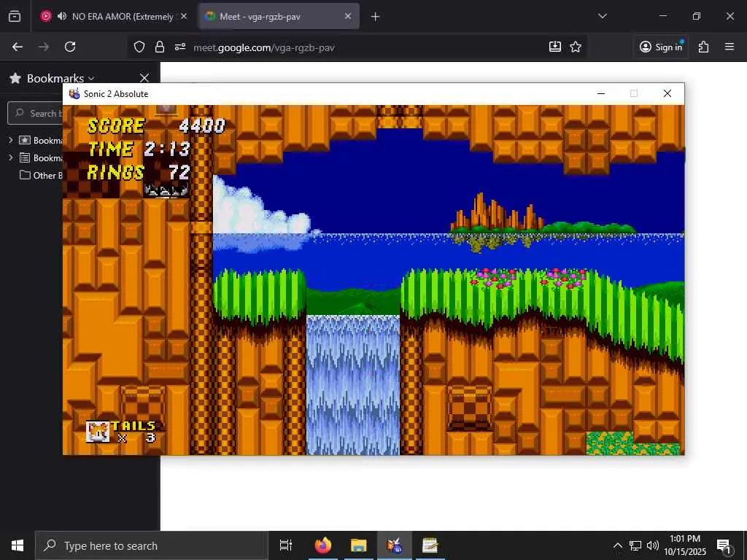Go forward to the next page

click(x=44, y=47)
